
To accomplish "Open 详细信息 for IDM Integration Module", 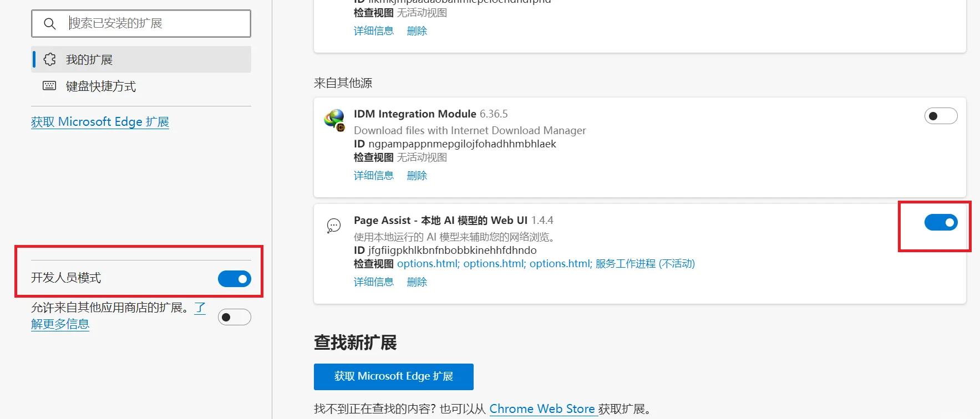I will coord(374,176).
